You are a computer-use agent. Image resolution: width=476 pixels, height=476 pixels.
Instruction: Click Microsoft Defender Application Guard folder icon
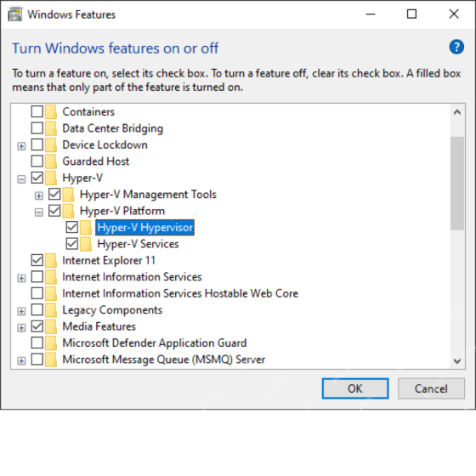point(51,343)
